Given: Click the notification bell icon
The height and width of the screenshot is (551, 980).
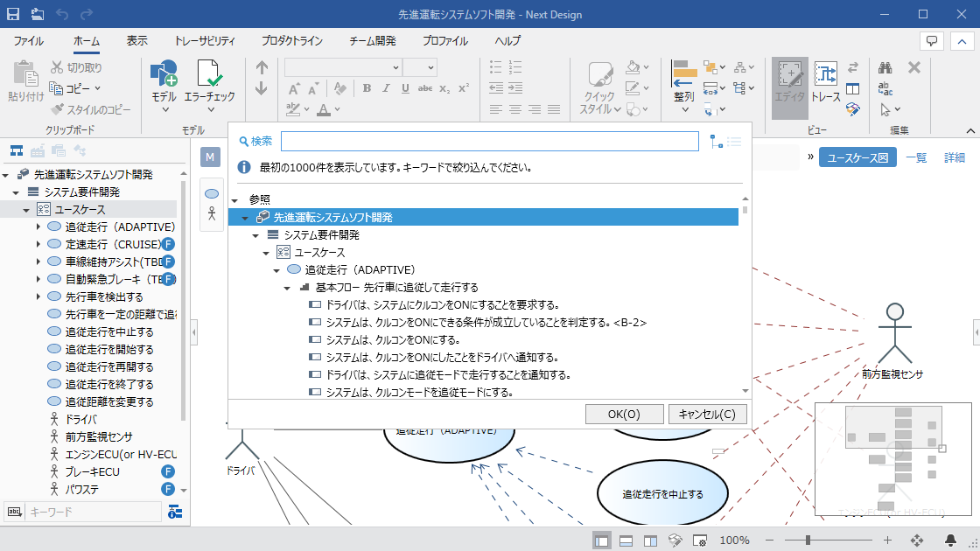Looking at the screenshot, I should [950, 540].
